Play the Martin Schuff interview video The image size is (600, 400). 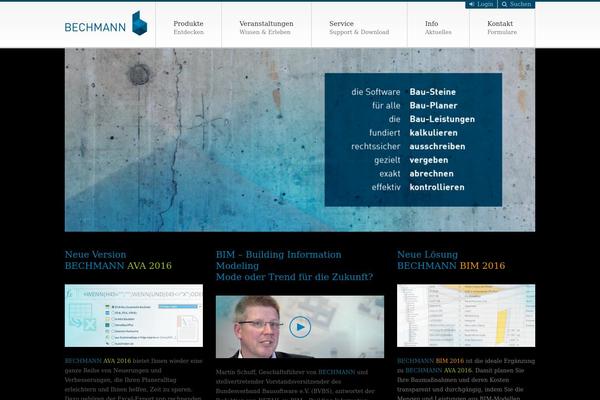coord(300,327)
